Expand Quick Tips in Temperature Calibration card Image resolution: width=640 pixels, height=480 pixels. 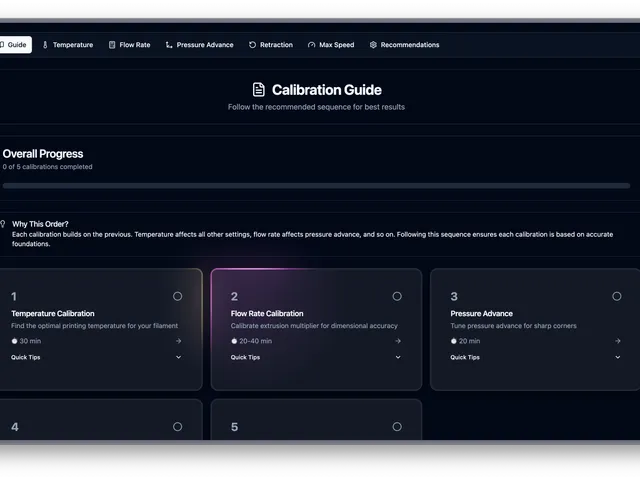coord(178,357)
